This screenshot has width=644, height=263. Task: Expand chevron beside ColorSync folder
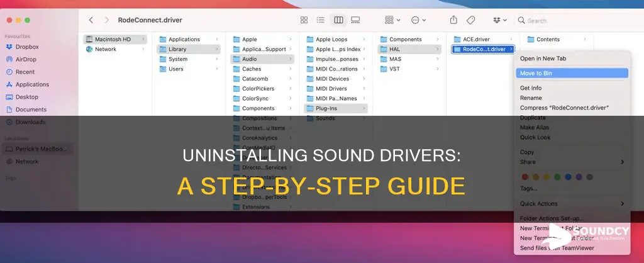point(291,98)
